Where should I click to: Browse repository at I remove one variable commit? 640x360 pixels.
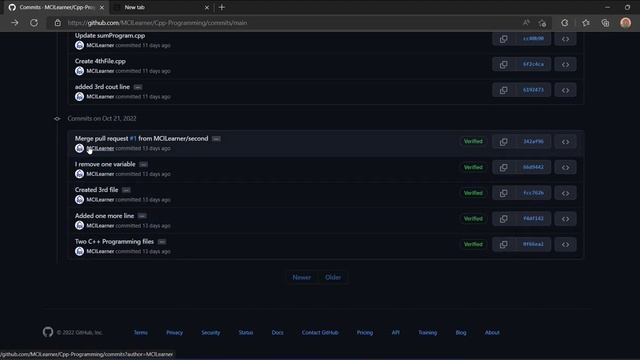pos(565,167)
